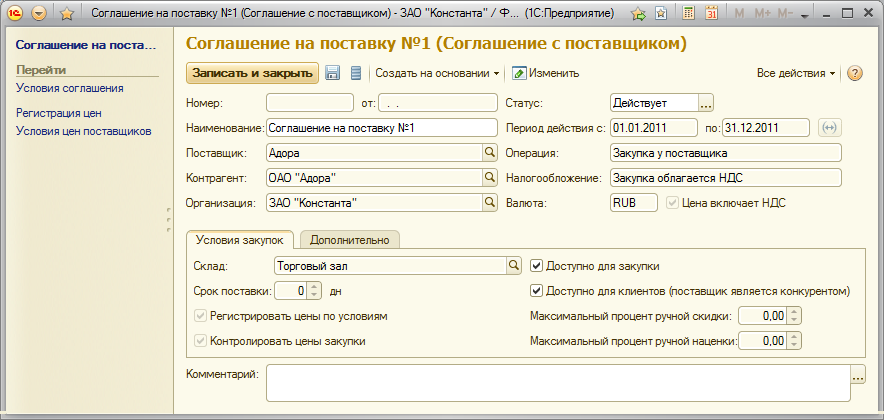Click the Записать и закрыть button
This screenshot has width=884, height=420.
click(252, 73)
